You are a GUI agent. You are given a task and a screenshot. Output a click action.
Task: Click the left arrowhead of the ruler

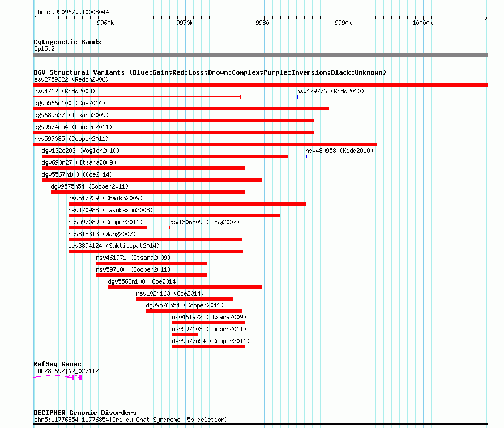tap(35, 18)
